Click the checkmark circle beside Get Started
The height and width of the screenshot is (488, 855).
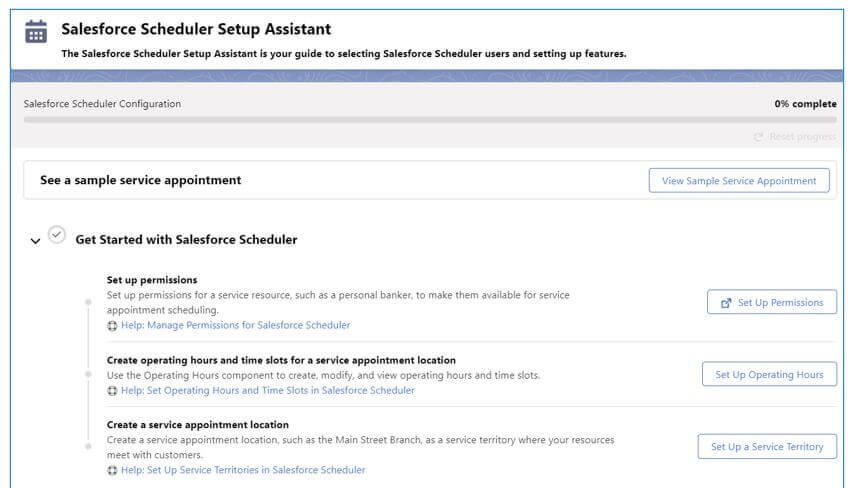click(57, 235)
